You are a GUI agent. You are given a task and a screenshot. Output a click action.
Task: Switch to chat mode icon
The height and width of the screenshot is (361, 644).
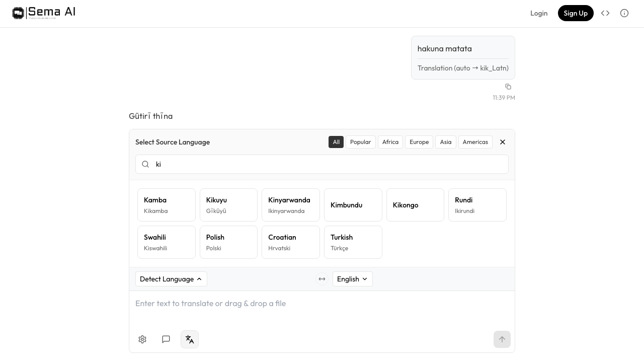[x=166, y=339]
